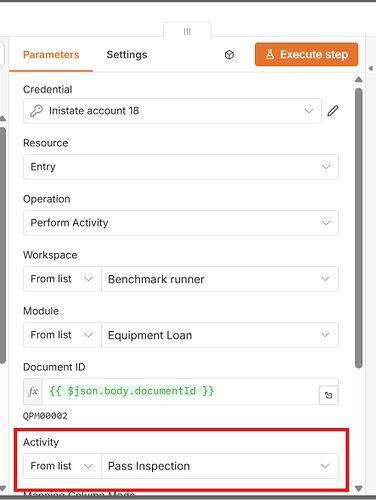Viewport: 376px width, 500px height.
Task: Open the expression editor icon for Document ID
Action: point(328,395)
